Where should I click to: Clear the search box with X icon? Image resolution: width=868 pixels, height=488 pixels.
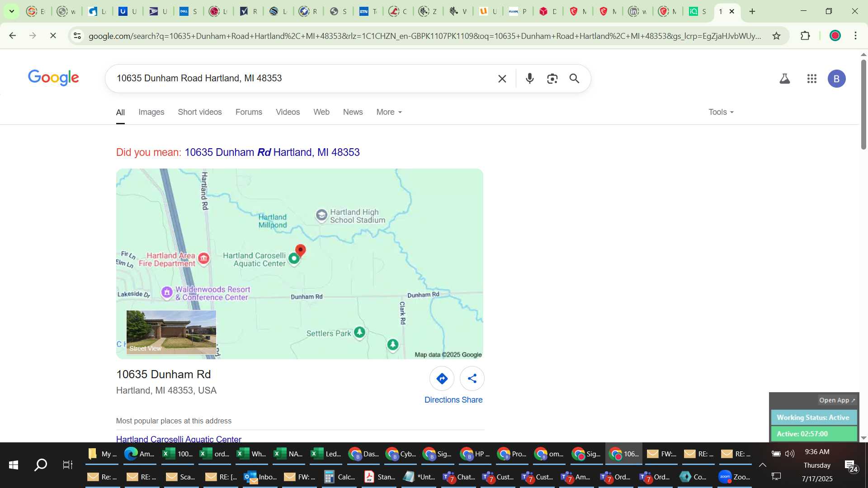[x=502, y=79]
